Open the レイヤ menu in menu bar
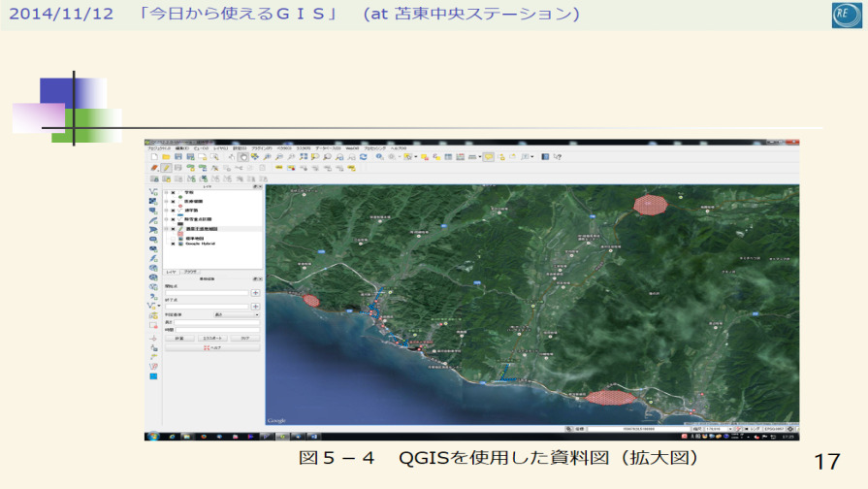This screenshot has width=868, height=489. click(x=221, y=147)
